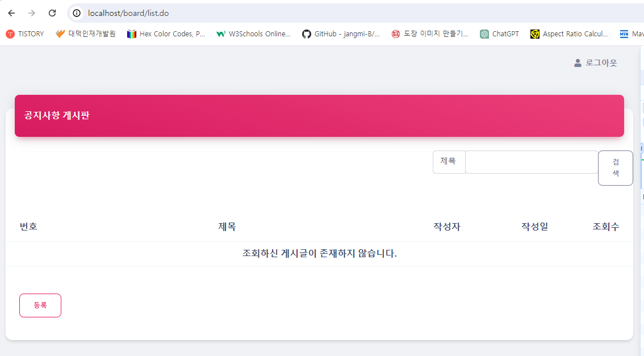Image resolution: width=644 pixels, height=356 pixels.
Task: Click the 조회수 column header
Action: pyautogui.click(x=606, y=227)
